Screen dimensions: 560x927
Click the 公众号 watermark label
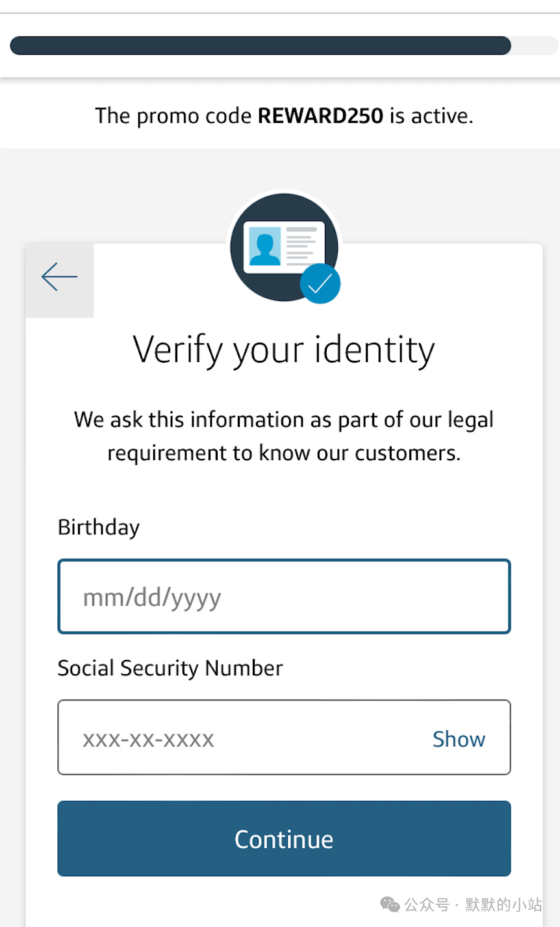click(427, 905)
